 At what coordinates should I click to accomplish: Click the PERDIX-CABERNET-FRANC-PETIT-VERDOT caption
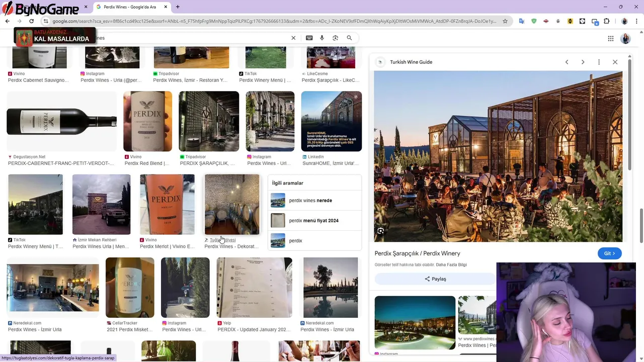(x=61, y=163)
